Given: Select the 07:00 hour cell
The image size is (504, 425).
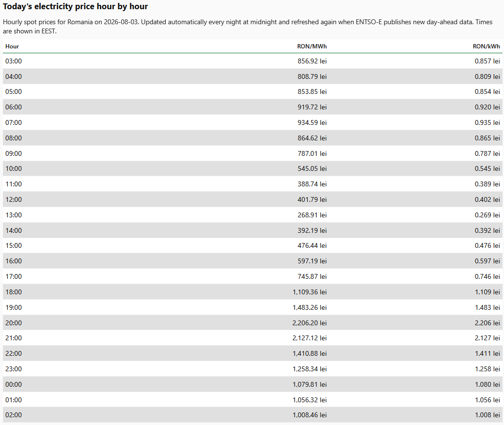Looking at the screenshot, I should click(14, 122).
